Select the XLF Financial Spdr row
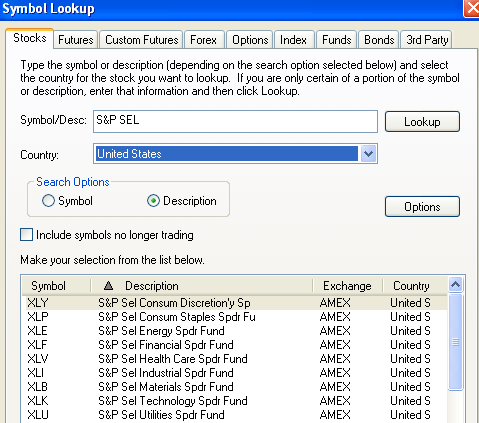This screenshot has height=423, width=479. click(x=236, y=345)
